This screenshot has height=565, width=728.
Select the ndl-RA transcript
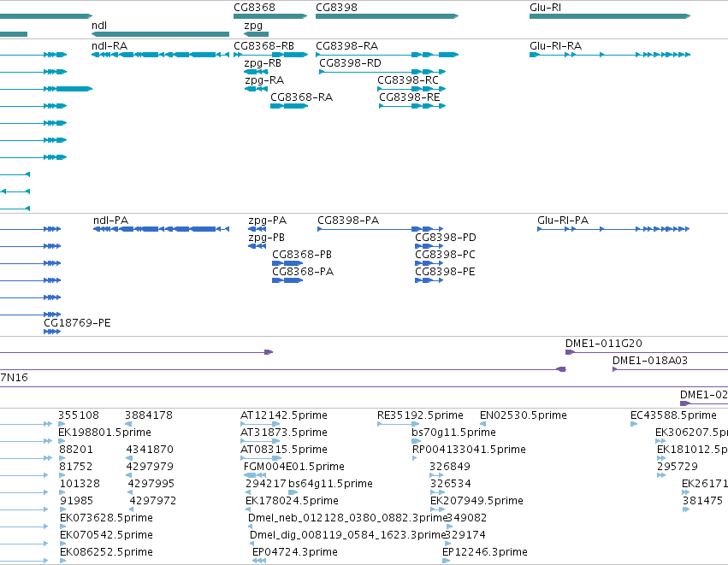point(160,55)
